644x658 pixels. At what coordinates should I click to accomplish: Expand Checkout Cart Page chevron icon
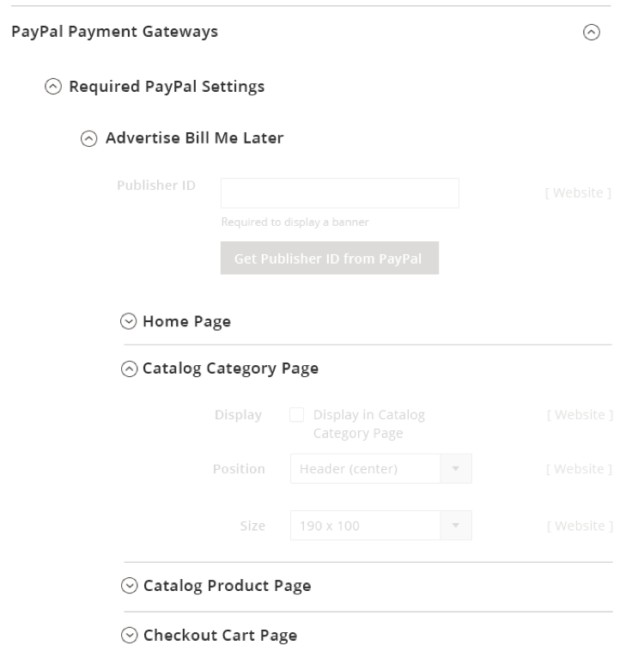[x=129, y=637]
